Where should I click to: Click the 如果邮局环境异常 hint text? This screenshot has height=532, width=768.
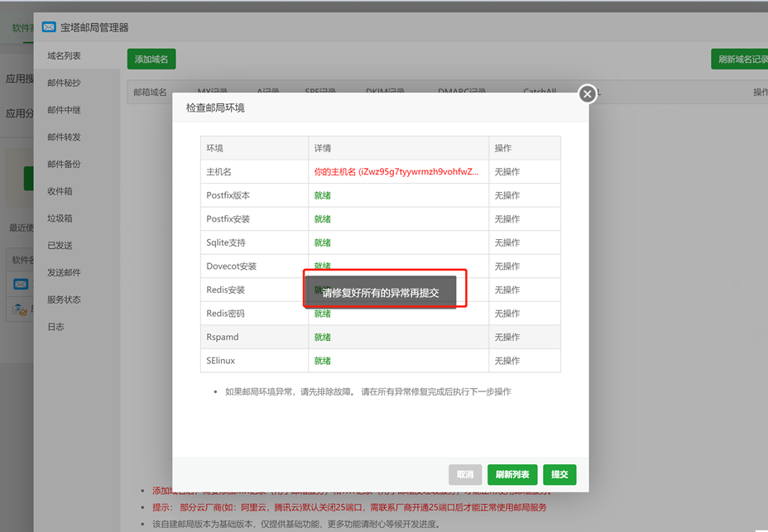(367, 391)
